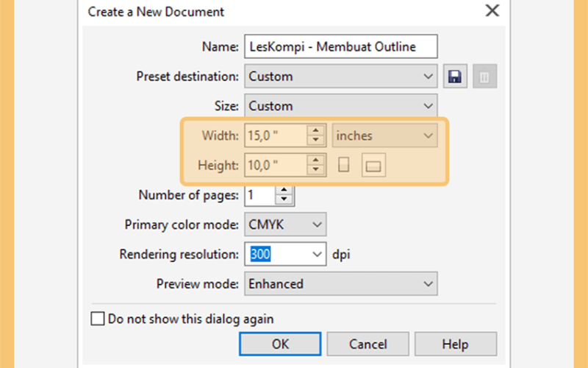This screenshot has height=368, width=588.
Task: Select portrait page orientation icon
Action: [343, 165]
